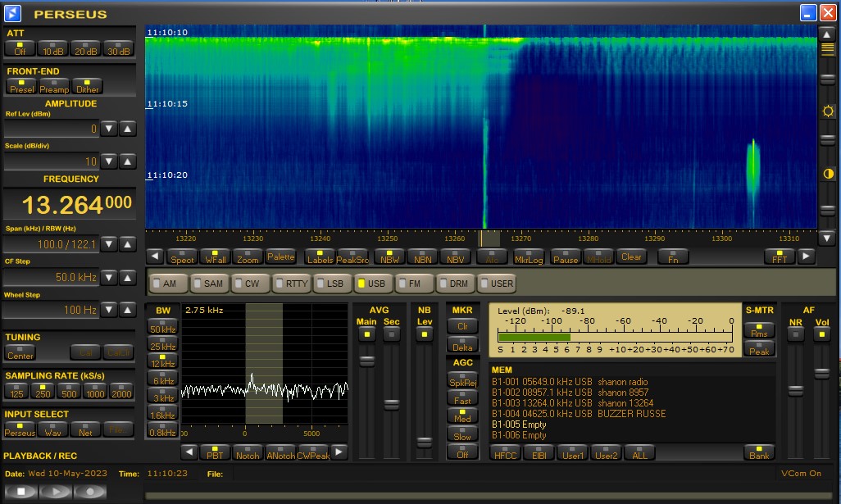Shift spectrum right with the arrow after FFT

click(x=806, y=257)
